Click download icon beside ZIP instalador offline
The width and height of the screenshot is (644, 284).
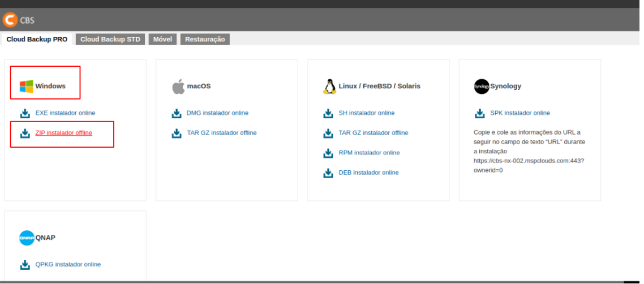click(25, 133)
